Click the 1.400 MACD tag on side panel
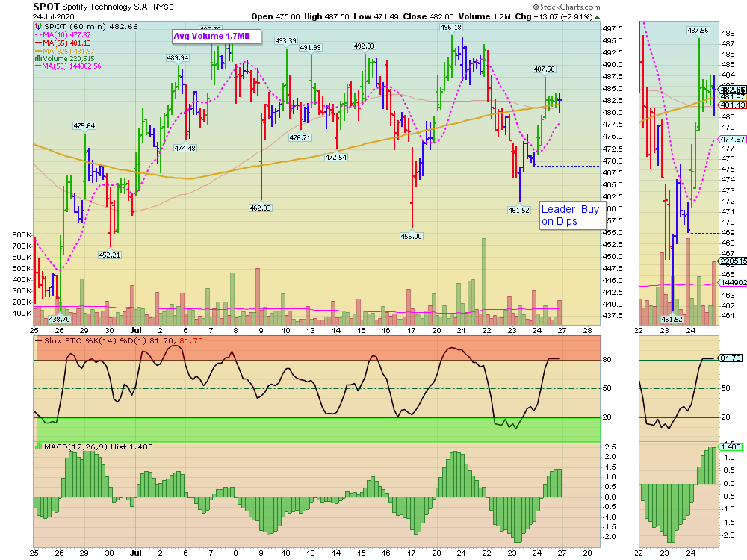The image size is (747, 560). pyautogui.click(x=730, y=447)
